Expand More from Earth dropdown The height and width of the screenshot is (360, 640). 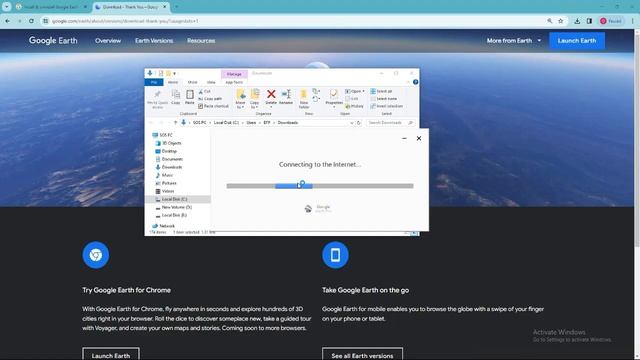point(514,41)
